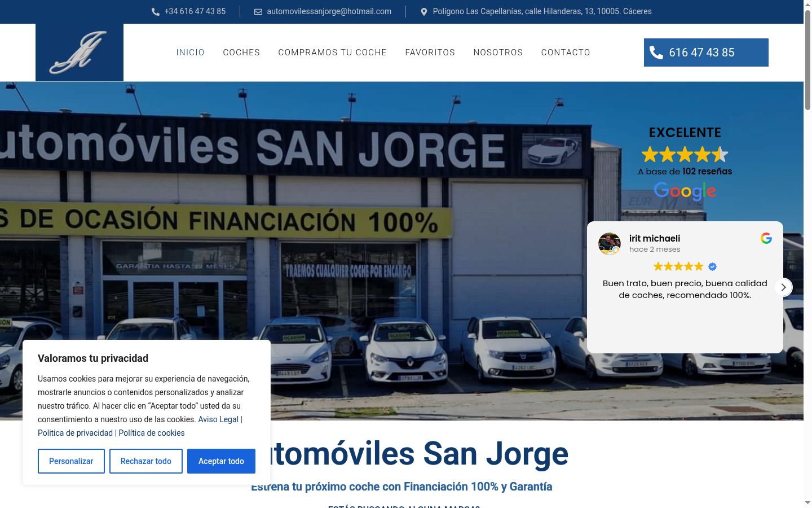This screenshot has width=812, height=508.
Task: Accept all cookies with Aceptar todo
Action: pos(221,461)
